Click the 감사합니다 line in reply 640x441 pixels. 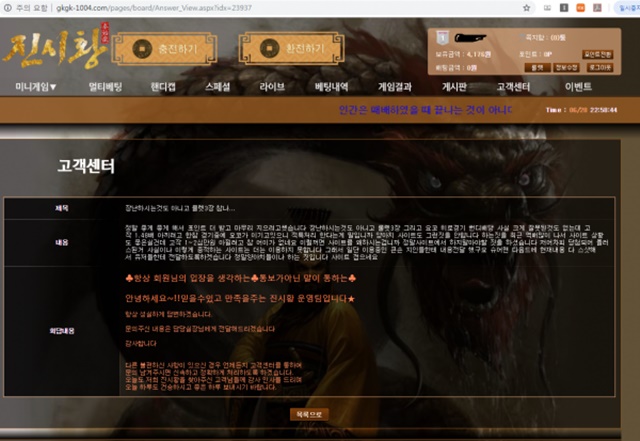pyautogui.click(x=141, y=343)
